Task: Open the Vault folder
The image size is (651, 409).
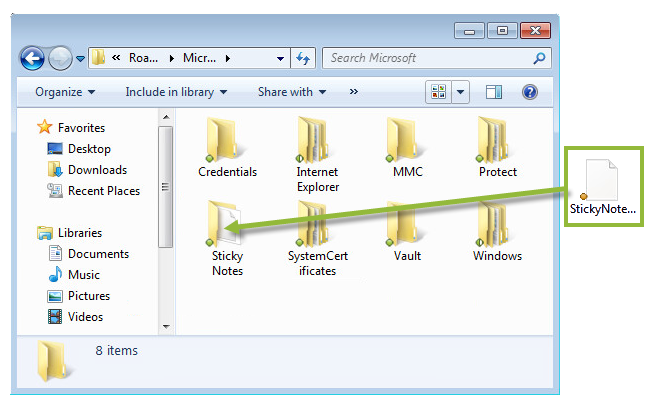Action: click(407, 226)
